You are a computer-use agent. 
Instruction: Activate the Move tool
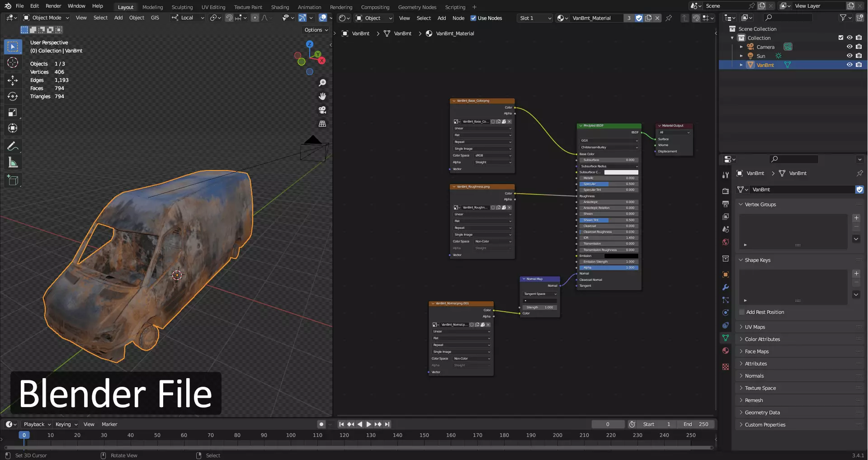[x=13, y=81]
